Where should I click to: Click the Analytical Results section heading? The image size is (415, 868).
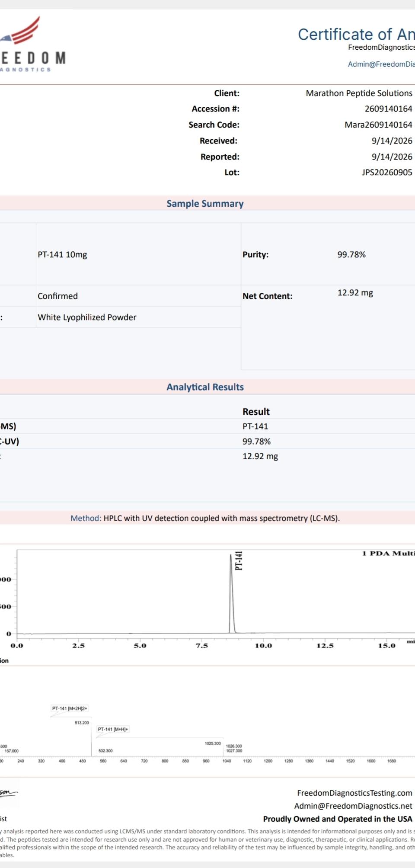tap(205, 387)
